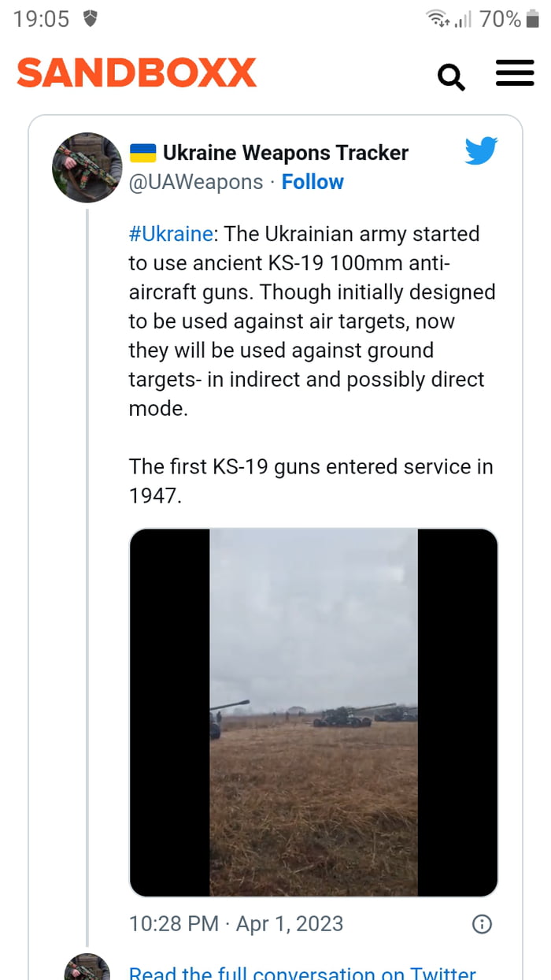
Task: Click the Ukrainian flag emoji next to the name
Action: [x=142, y=152]
